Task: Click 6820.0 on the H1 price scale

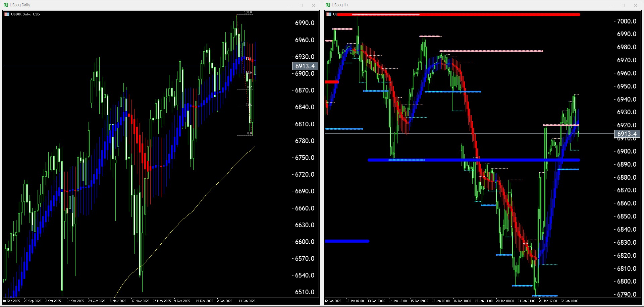Action: click(x=627, y=255)
